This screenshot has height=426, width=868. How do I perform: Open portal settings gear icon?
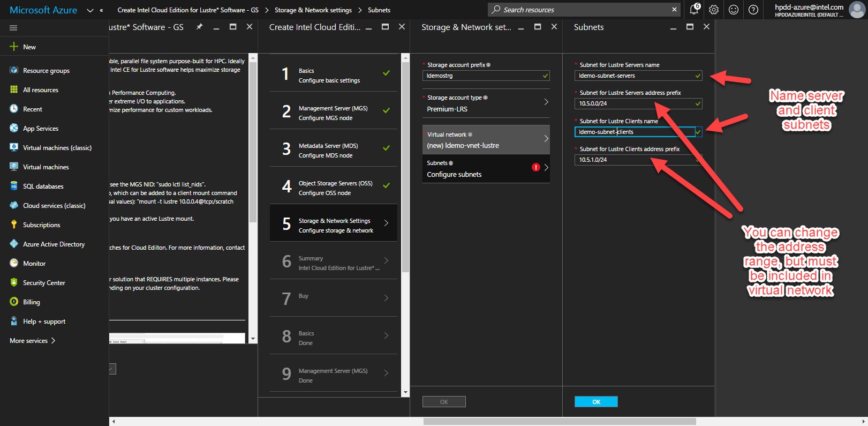point(714,10)
